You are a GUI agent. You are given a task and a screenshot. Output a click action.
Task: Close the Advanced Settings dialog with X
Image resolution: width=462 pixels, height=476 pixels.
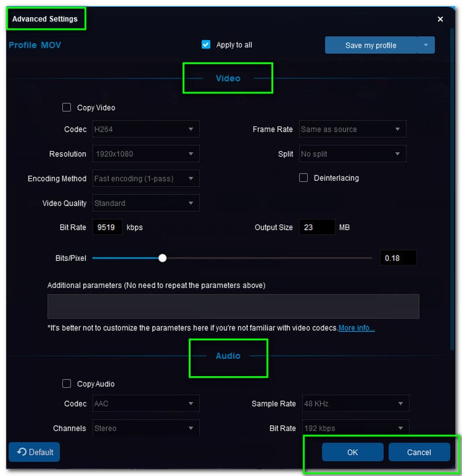440,19
